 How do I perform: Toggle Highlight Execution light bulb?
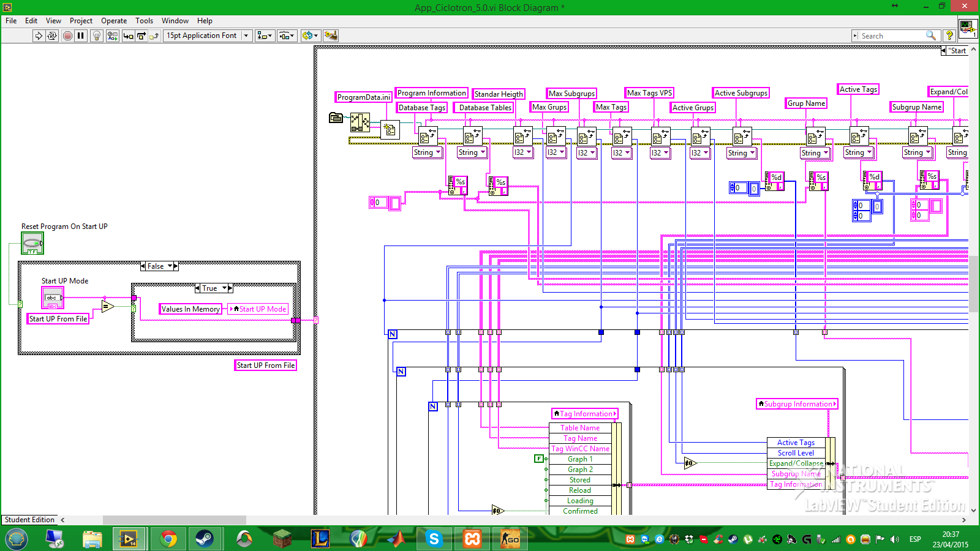click(x=96, y=36)
